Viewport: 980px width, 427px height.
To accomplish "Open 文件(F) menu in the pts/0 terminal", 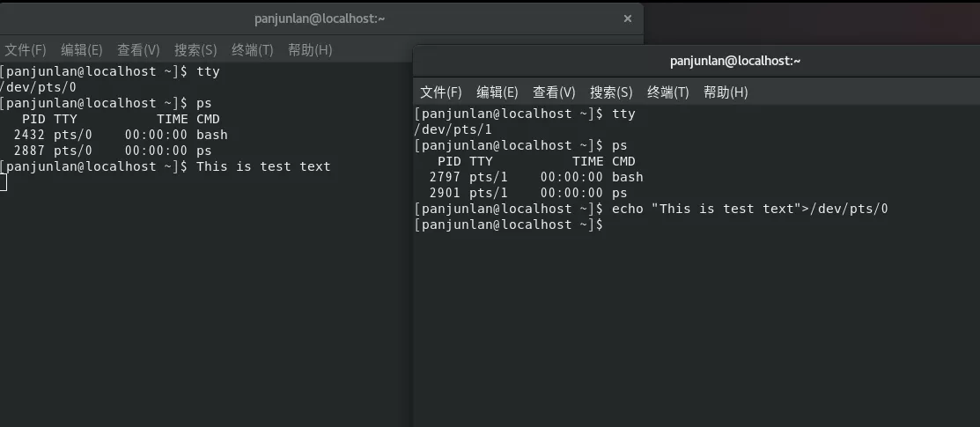I will coord(25,50).
